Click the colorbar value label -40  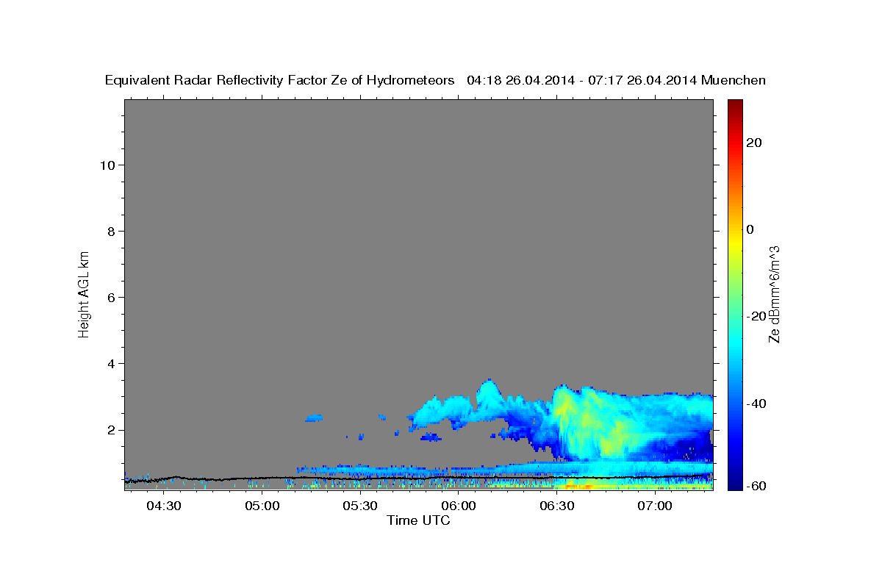pos(756,404)
